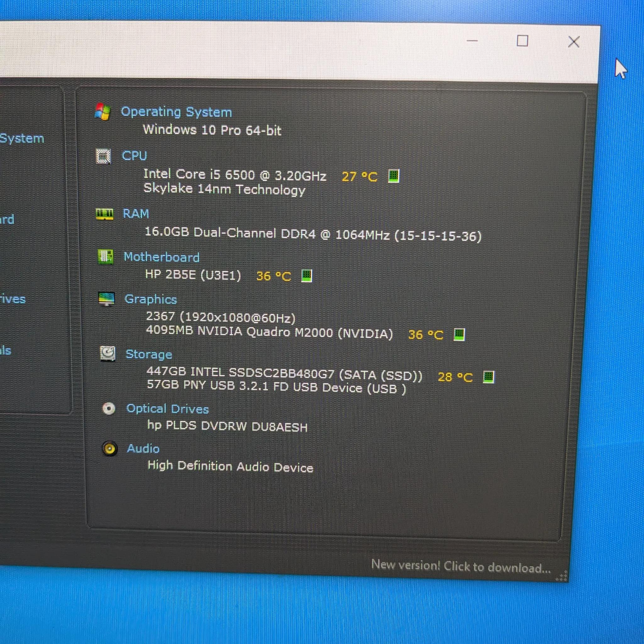
Task: Click the SSD '28 °C' temperature value
Action: pos(455,377)
